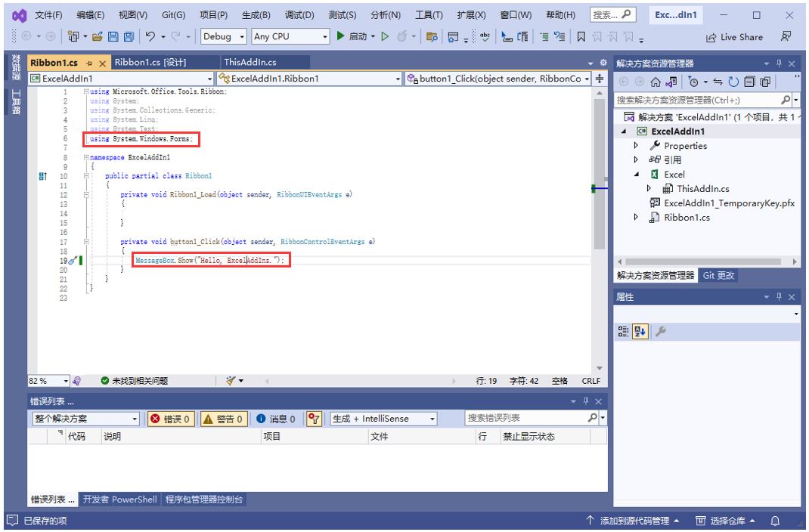The width and height of the screenshot is (809, 532).
Task: Click 添加到源代码管理 in status bar
Action: (633, 521)
